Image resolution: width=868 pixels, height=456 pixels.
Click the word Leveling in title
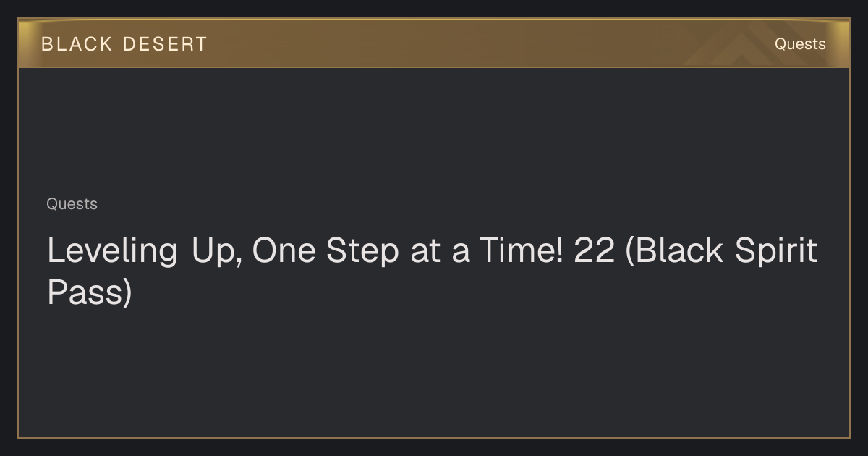[112, 252]
